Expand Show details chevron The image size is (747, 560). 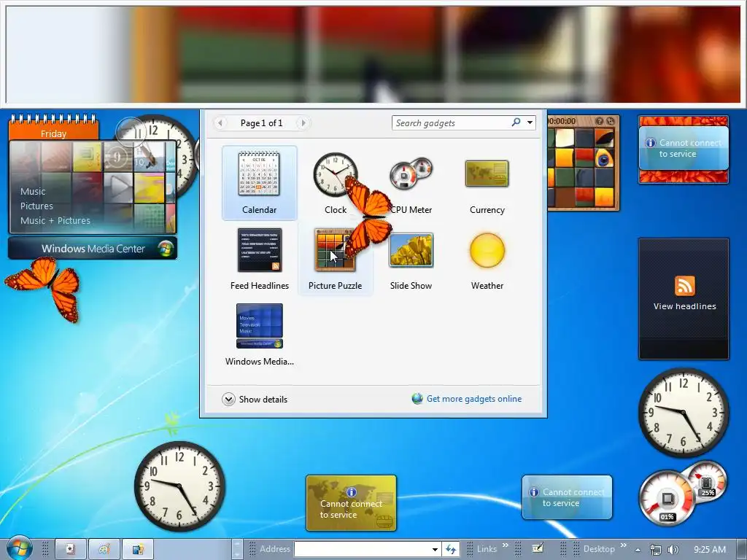tap(228, 399)
